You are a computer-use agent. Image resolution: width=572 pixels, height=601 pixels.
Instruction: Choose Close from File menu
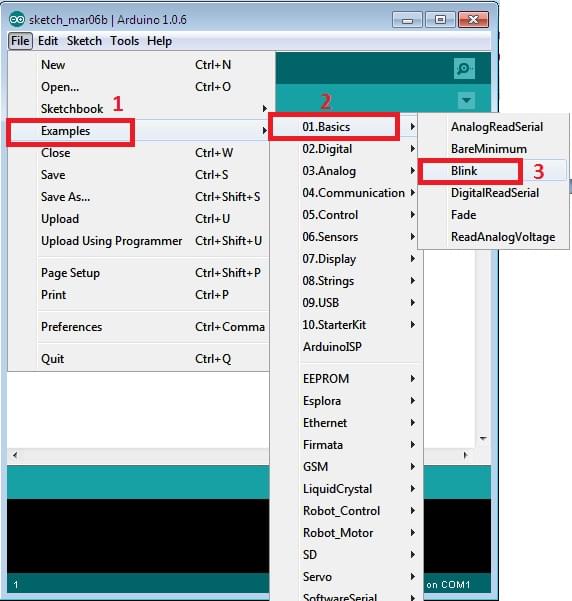click(x=138, y=153)
